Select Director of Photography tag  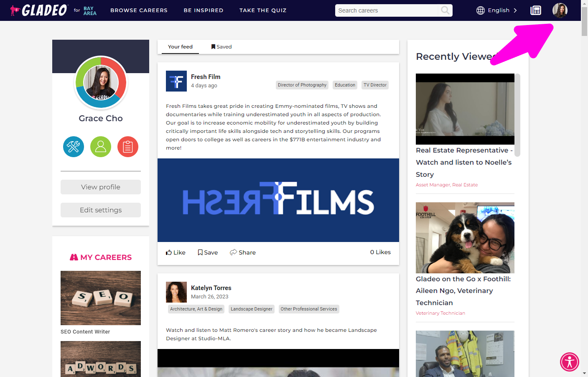(x=302, y=85)
